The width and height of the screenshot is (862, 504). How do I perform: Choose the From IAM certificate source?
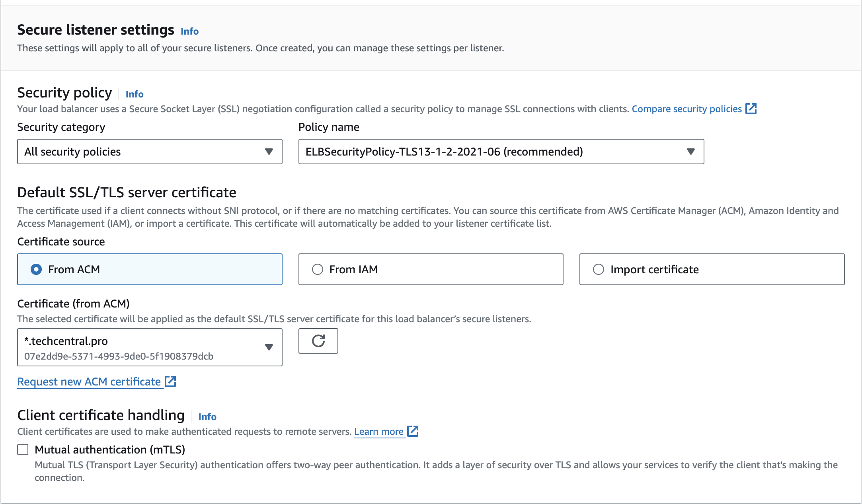coord(318,269)
